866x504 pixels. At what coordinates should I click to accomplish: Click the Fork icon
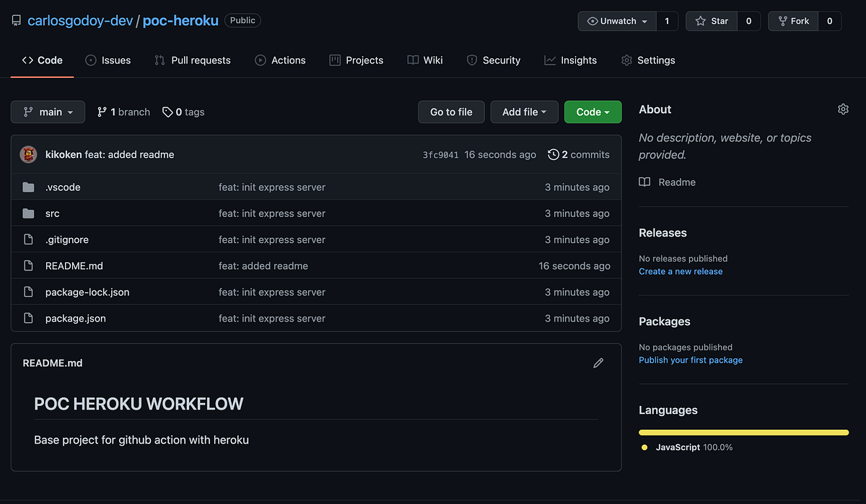point(782,20)
